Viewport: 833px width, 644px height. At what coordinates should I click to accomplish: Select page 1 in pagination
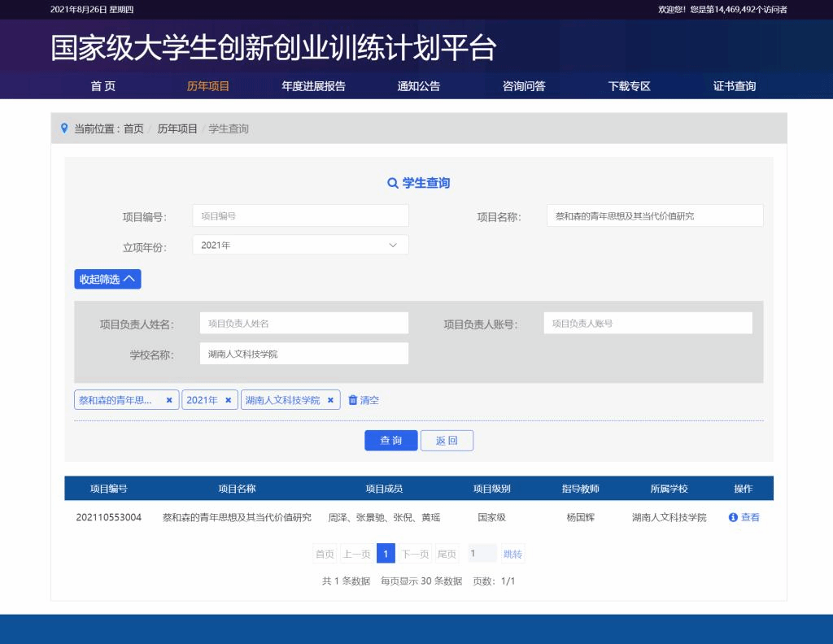[x=386, y=554]
